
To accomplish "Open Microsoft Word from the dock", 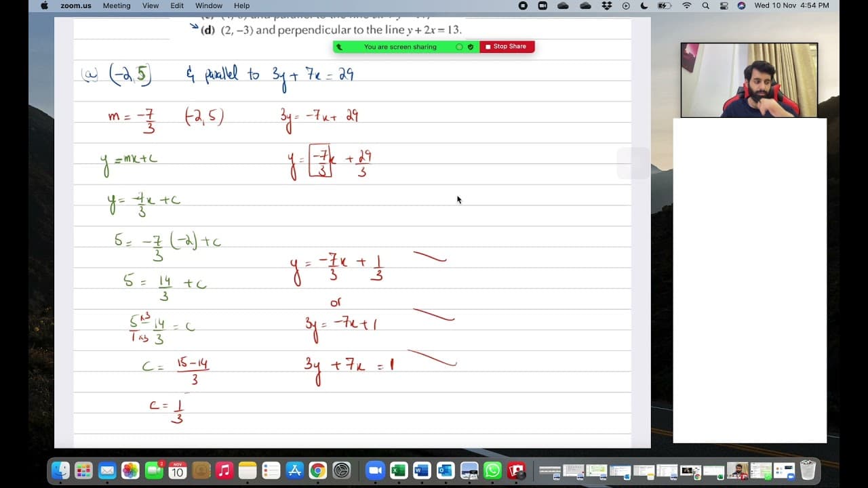I will (x=422, y=470).
